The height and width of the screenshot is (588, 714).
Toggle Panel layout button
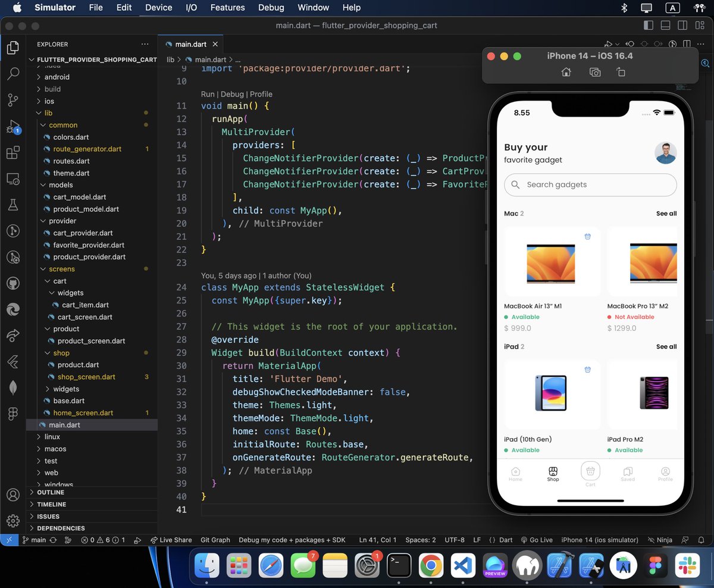[x=665, y=26]
